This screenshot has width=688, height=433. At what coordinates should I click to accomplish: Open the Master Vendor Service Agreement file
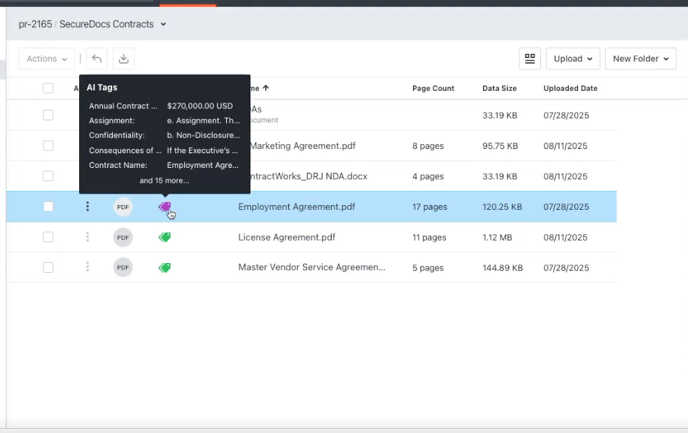312,267
